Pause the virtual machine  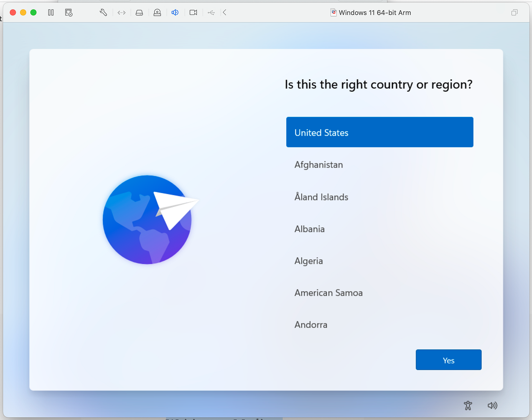click(x=51, y=12)
